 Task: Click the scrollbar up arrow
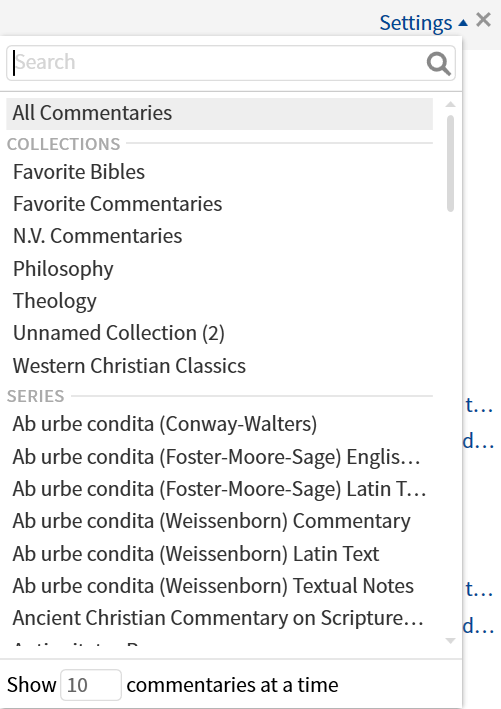(450, 104)
